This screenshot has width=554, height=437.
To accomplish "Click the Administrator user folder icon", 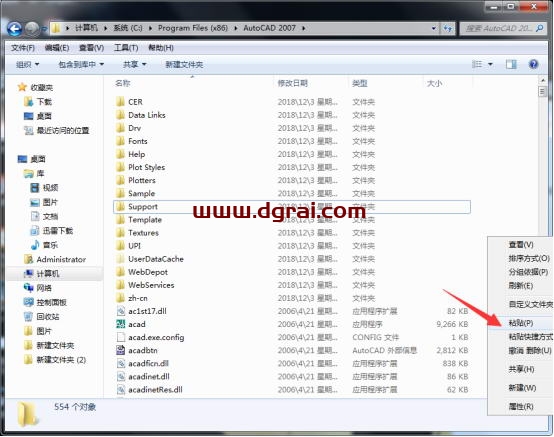I will pos(28,259).
